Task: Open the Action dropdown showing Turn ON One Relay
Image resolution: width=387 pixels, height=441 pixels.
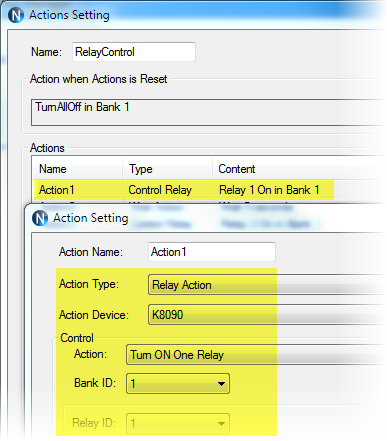Action: (256, 355)
